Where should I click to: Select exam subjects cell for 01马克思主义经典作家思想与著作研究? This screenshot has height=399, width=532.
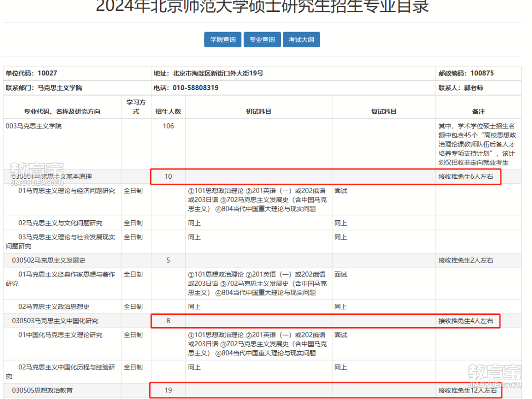(x=258, y=284)
